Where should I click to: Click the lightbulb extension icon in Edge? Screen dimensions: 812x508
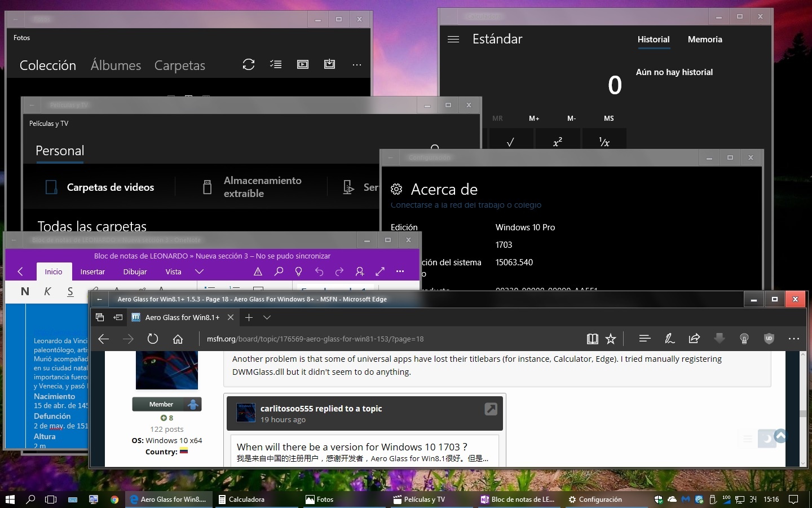[744, 339]
